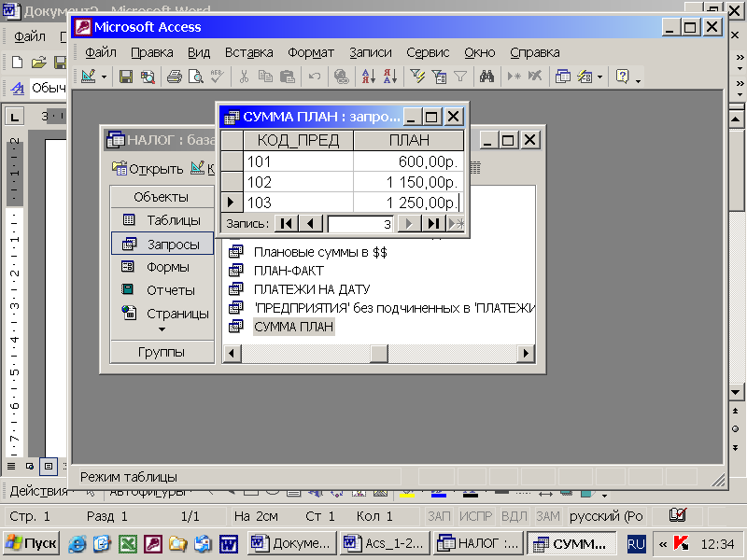Viewport: 747px width, 560px height.
Task: Select the СУММА ПЛАН query in list
Action: (293, 327)
